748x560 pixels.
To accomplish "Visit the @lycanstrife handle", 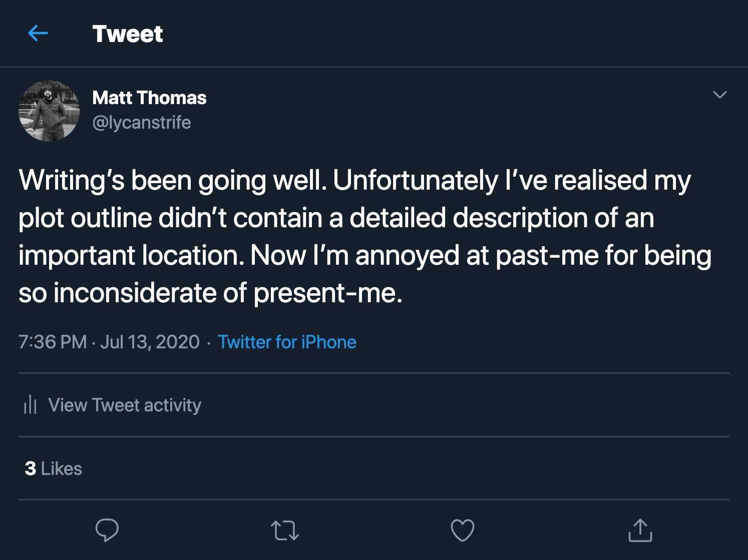I will (x=142, y=123).
